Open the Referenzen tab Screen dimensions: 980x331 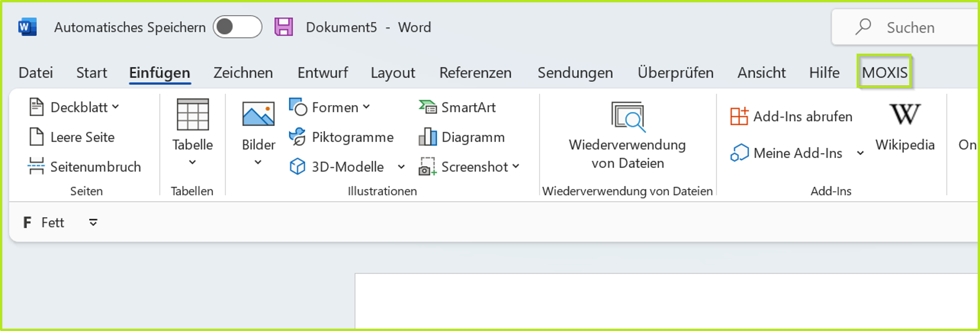pos(476,72)
